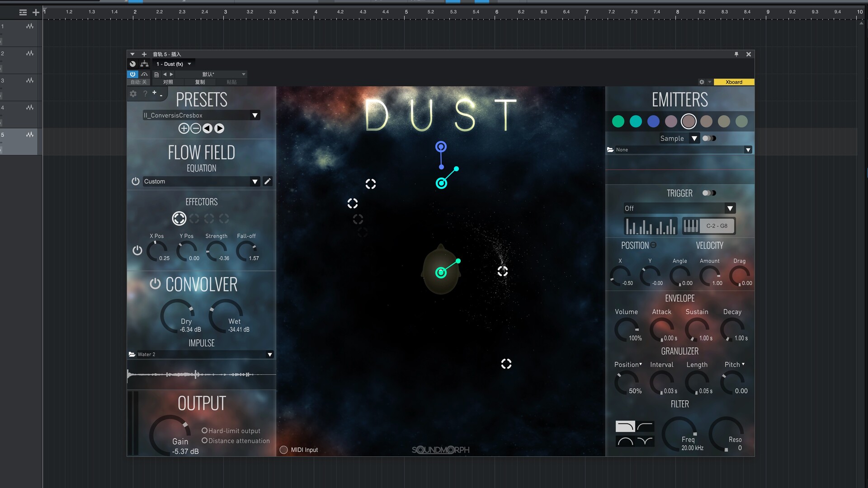Open the II_ConversisCresbox preset dropdown
868x488 pixels.
tap(255, 115)
